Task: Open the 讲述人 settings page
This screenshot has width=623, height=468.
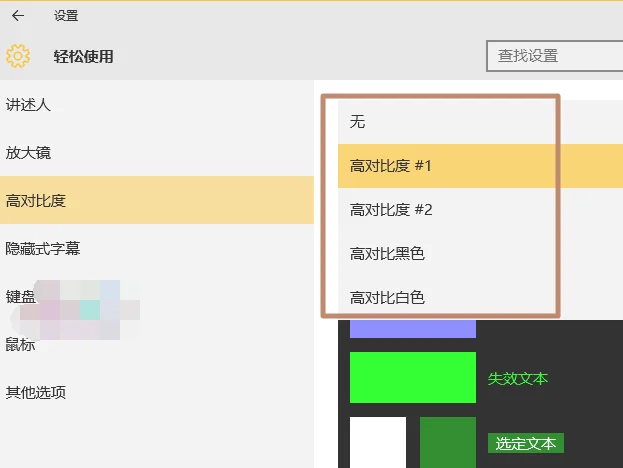Action: 157,105
